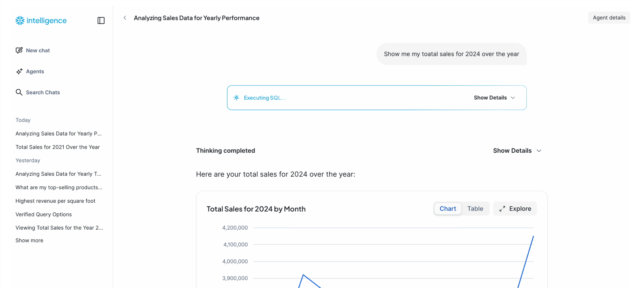Screen dimensions: 644x288
Task: Click the Search Chats magnifier icon
Action: click(19, 92)
